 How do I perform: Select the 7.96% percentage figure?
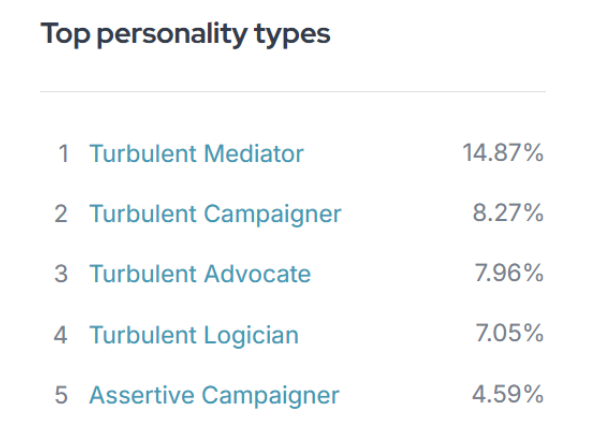pos(508,274)
